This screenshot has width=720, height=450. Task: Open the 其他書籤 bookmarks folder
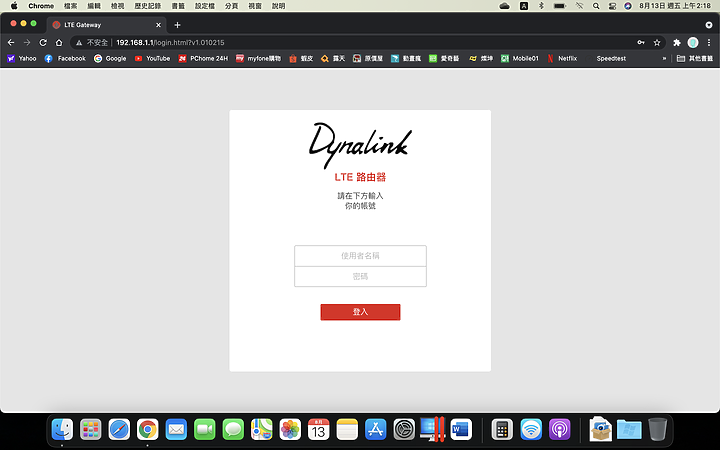(695, 58)
